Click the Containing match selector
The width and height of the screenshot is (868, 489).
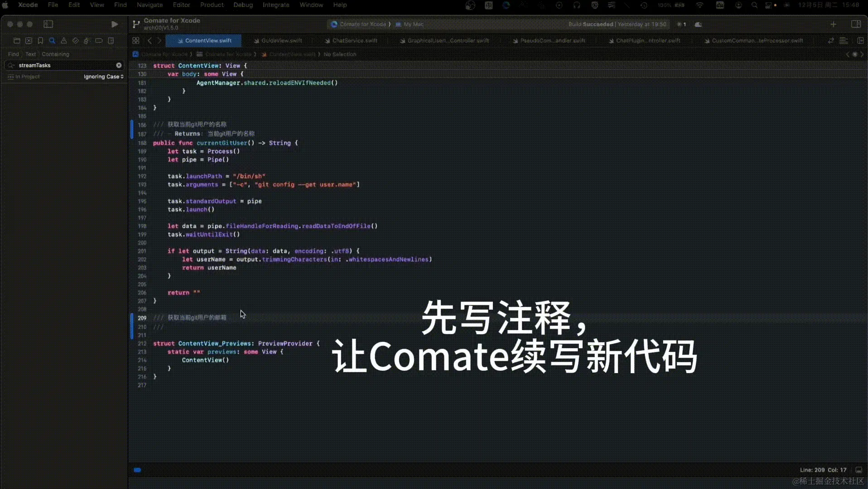click(x=55, y=54)
